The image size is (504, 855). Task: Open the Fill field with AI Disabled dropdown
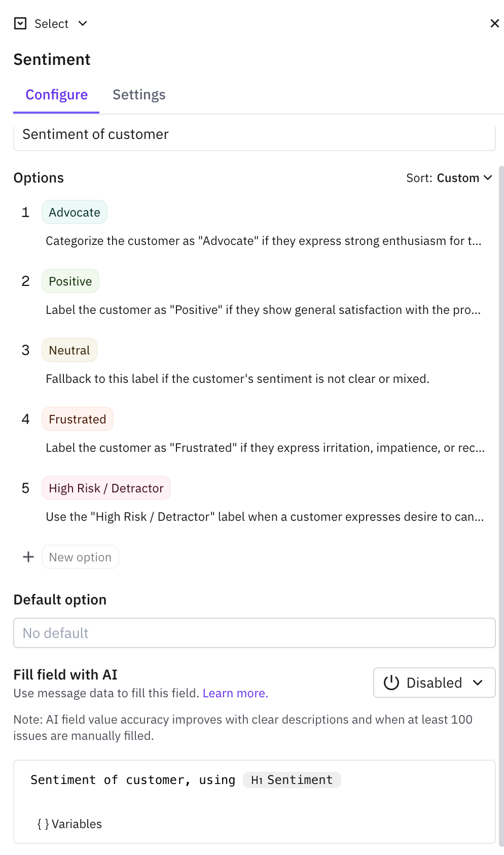click(435, 683)
